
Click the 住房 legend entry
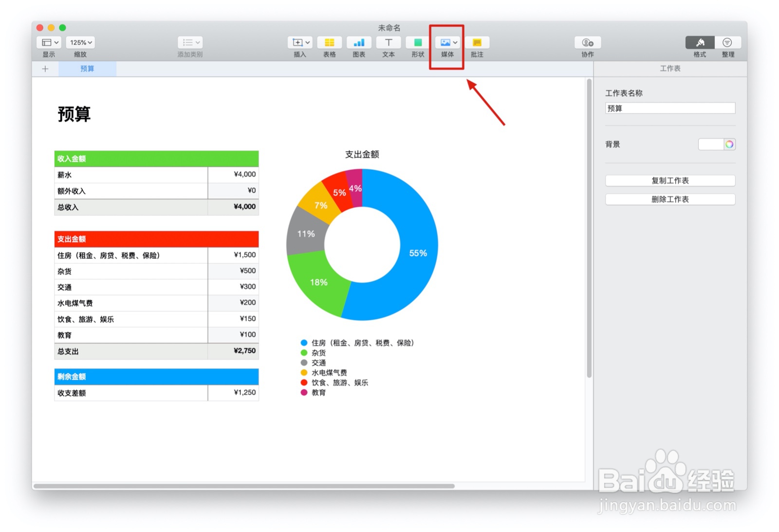pos(357,343)
